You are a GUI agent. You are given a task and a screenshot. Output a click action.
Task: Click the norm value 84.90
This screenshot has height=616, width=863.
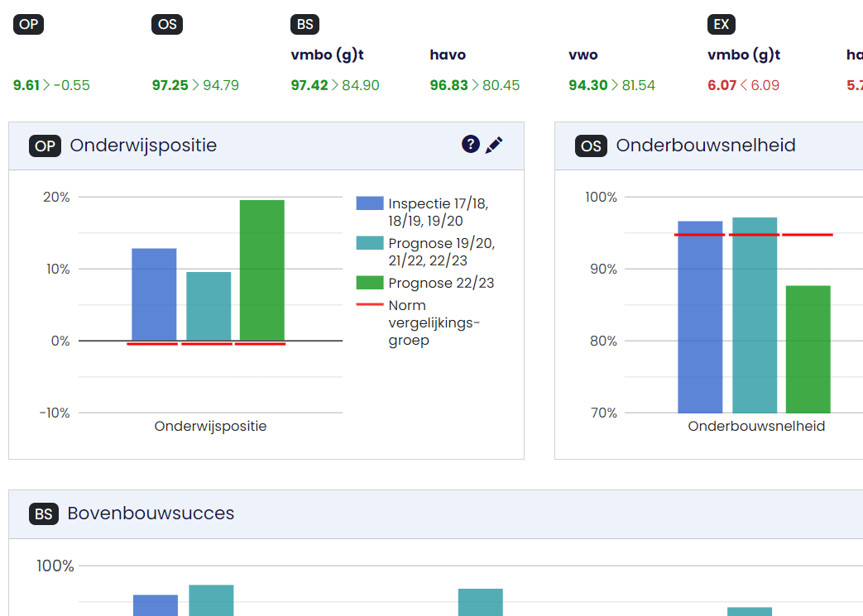(361, 85)
